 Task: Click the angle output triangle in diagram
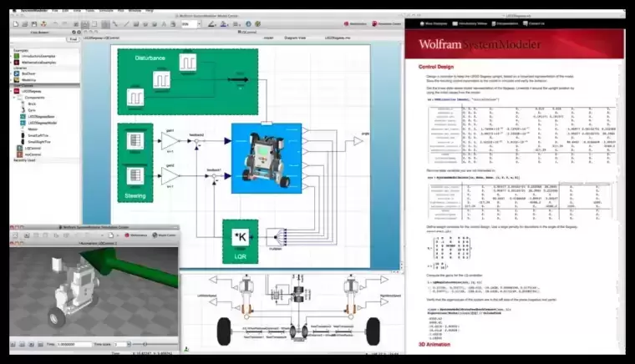(358, 141)
